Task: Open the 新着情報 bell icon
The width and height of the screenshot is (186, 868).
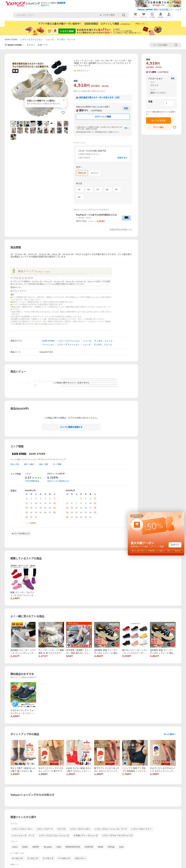Action: point(160,15)
